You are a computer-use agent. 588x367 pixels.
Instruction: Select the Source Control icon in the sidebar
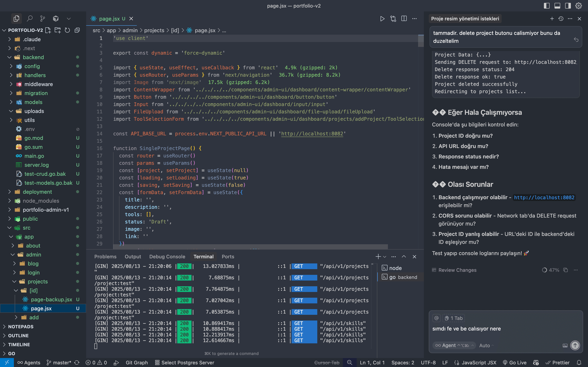tap(43, 18)
